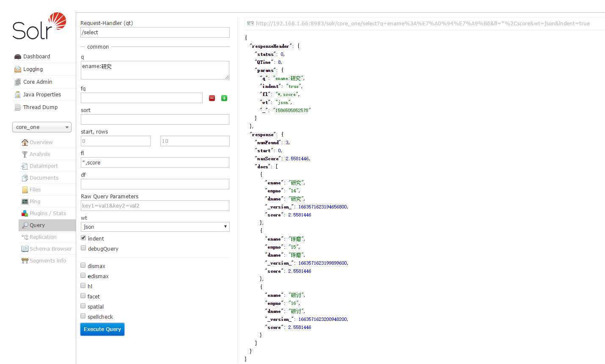605x364 pixels.
Task: Open the Dashboard menu item
Action: tap(36, 57)
